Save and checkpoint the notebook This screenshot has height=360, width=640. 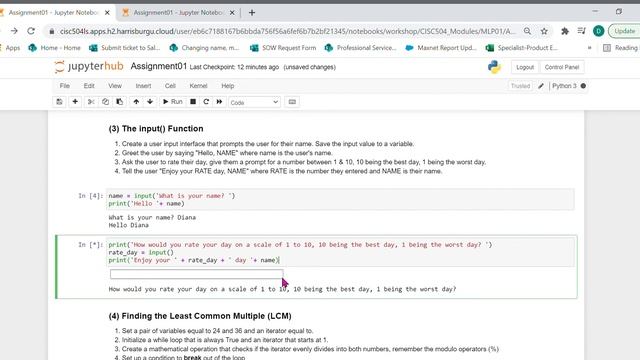pyautogui.click(x=59, y=102)
